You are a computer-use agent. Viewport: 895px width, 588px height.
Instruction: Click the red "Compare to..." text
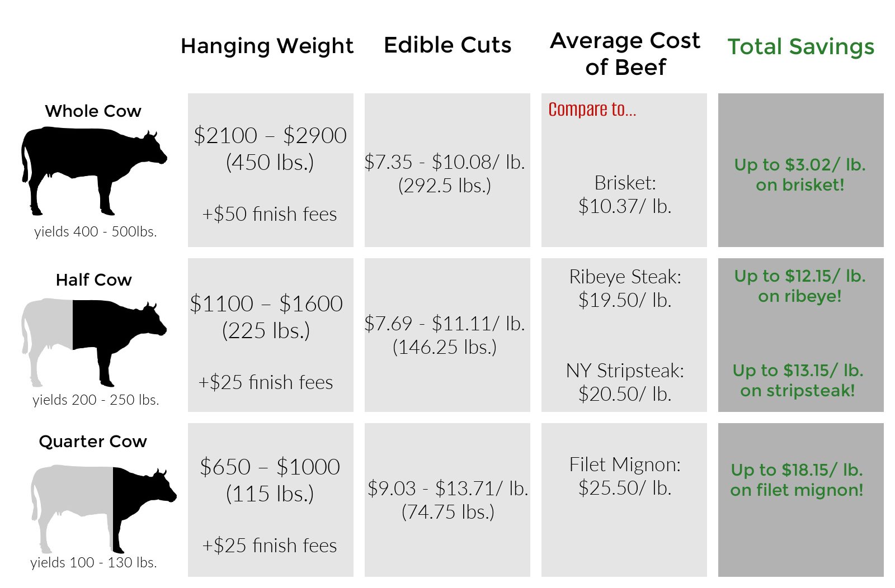click(592, 110)
